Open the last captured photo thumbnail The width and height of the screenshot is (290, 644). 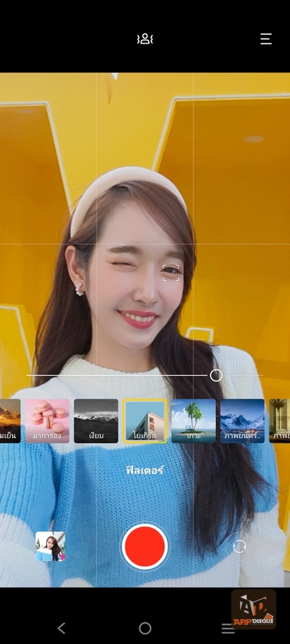tap(50, 547)
